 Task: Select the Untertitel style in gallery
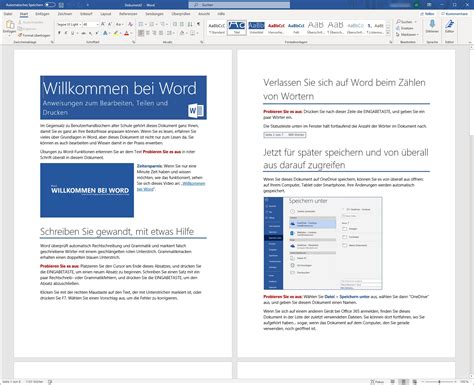256,28
